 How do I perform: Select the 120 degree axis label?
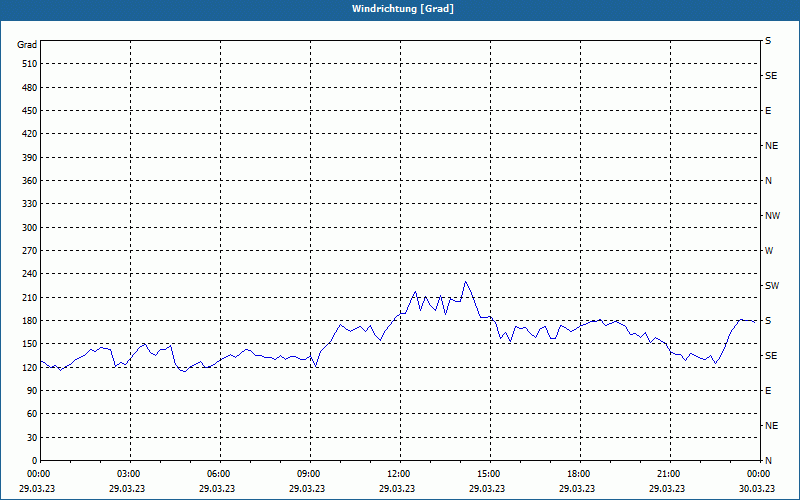point(30,367)
